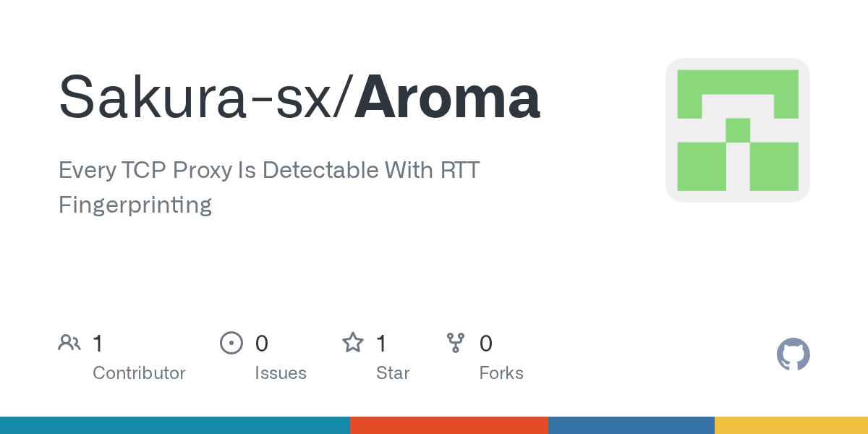Click the Forks label

(501, 373)
